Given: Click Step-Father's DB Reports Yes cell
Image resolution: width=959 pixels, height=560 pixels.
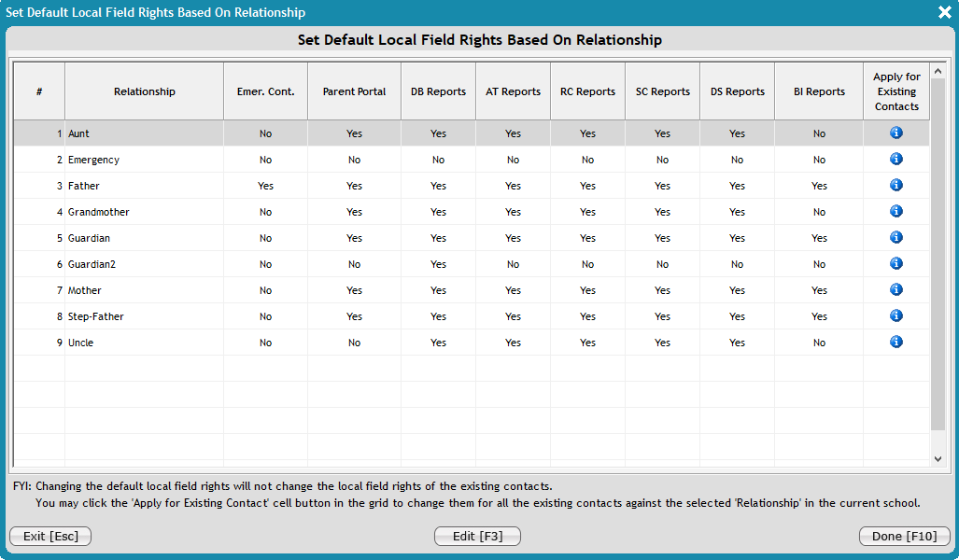Looking at the screenshot, I should pos(439,316).
